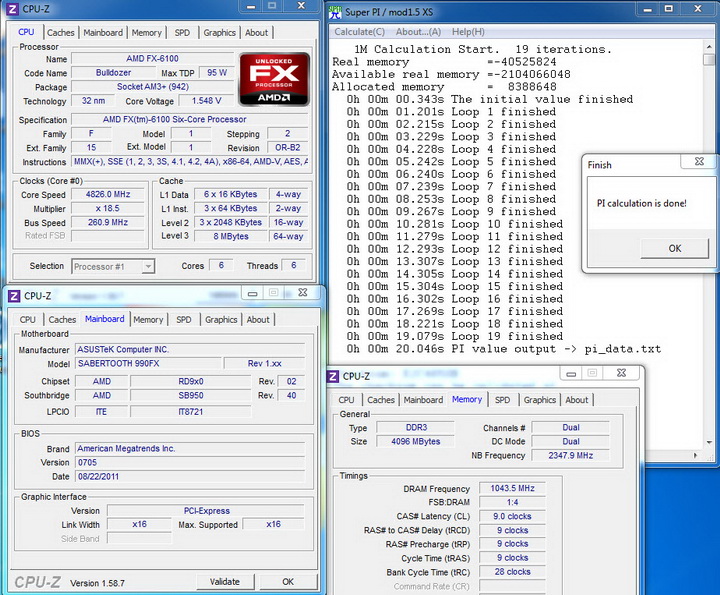Open About tab in top CPU-Z window

256,33
